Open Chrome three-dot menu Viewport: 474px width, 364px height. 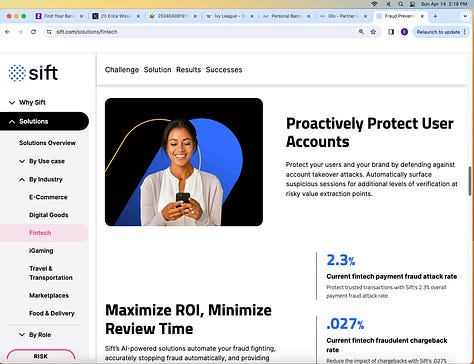point(465,32)
